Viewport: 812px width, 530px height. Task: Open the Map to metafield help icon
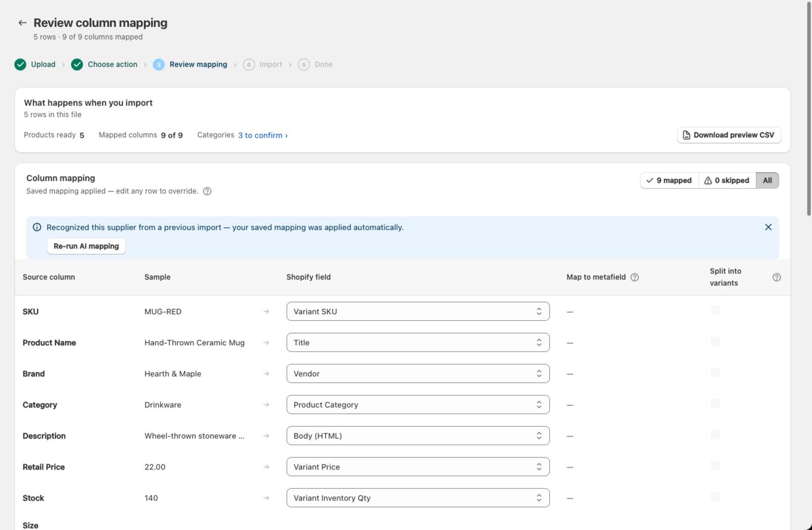tap(634, 277)
